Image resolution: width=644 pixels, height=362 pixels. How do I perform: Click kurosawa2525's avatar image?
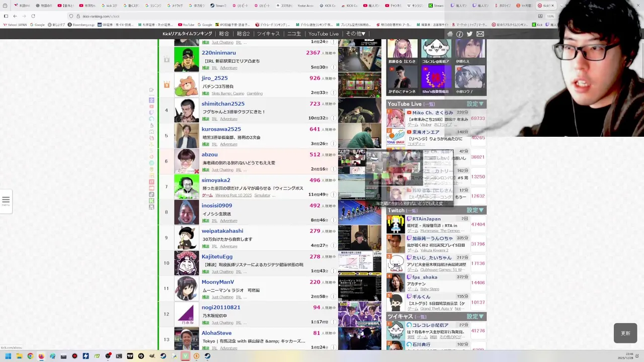(187, 136)
